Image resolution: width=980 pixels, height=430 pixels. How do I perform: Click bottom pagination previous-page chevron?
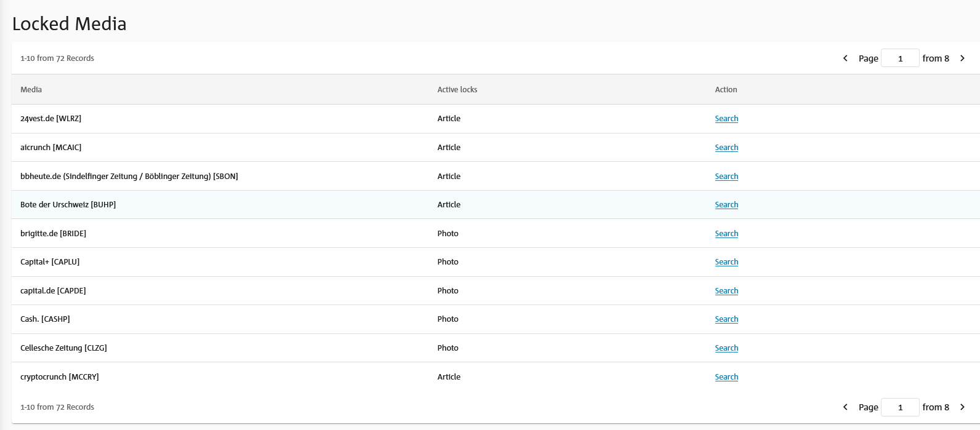845,407
